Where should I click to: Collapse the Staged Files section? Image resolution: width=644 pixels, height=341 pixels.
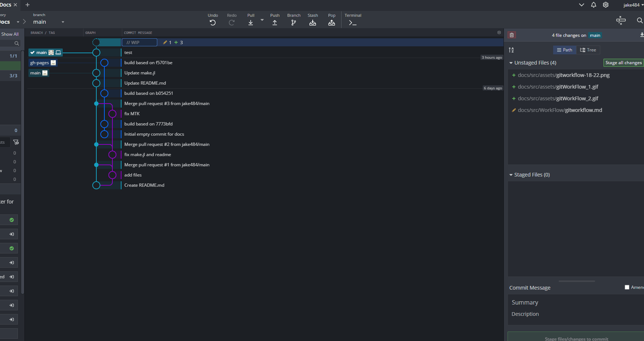511,175
